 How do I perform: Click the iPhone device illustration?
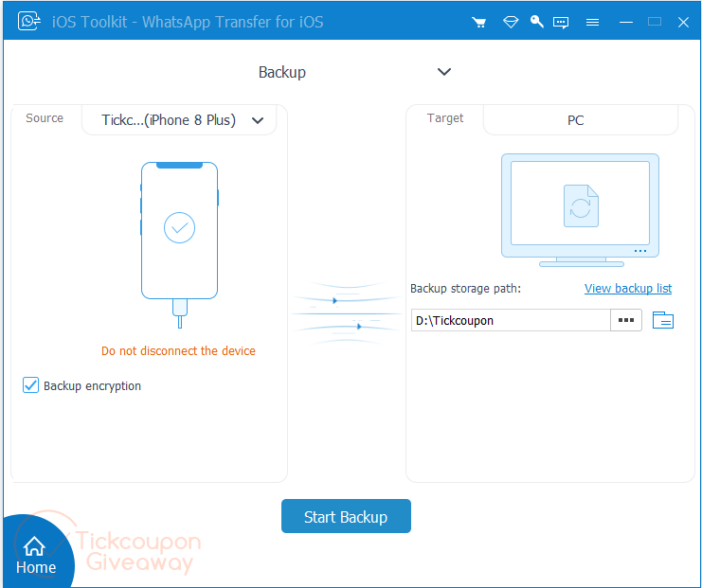[180, 245]
